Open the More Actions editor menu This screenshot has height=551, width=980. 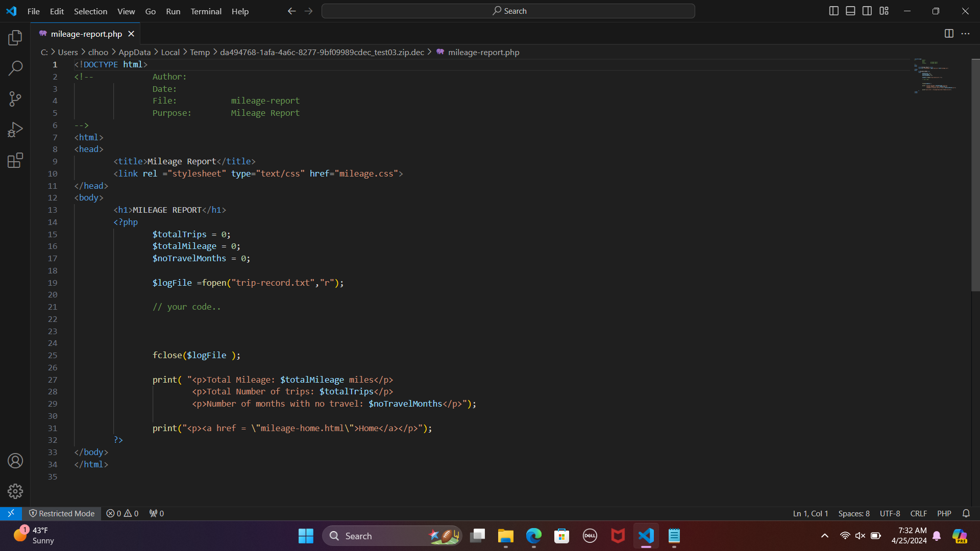point(966,33)
